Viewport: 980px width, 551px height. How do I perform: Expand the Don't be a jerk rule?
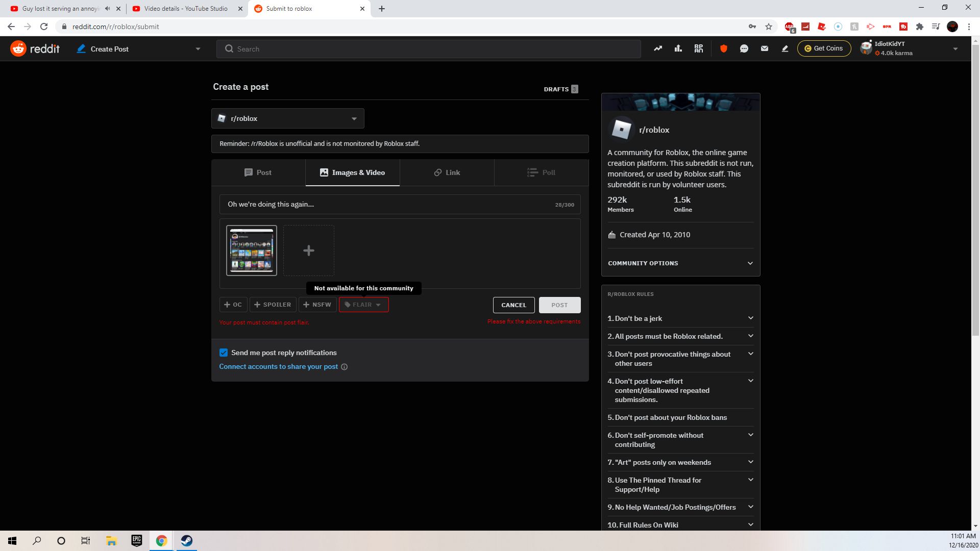click(x=680, y=318)
